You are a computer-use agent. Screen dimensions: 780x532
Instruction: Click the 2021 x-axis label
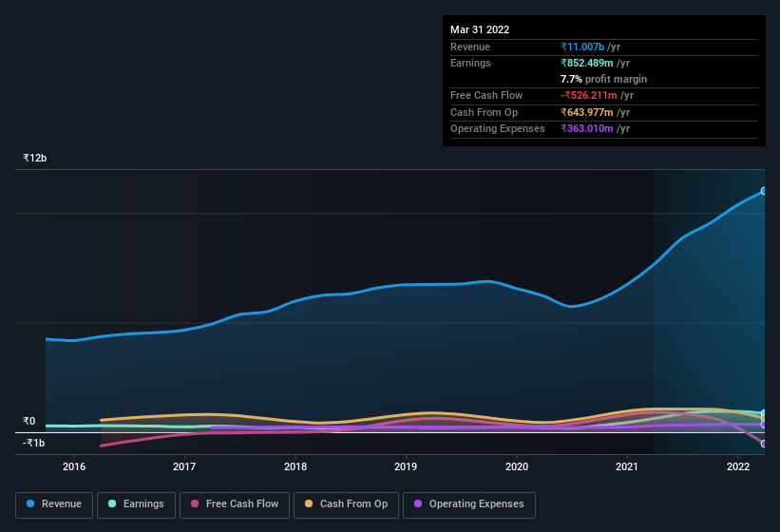point(627,466)
